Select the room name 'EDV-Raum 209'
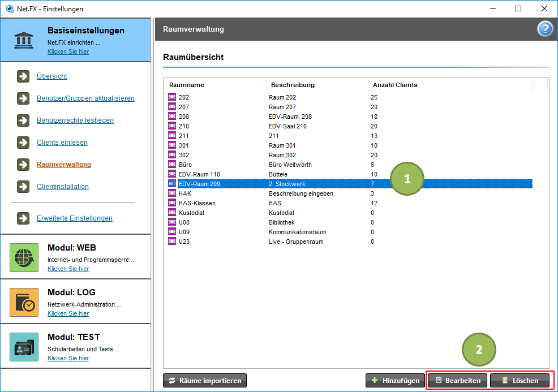The image size is (558, 392). click(x=199, y=184)
